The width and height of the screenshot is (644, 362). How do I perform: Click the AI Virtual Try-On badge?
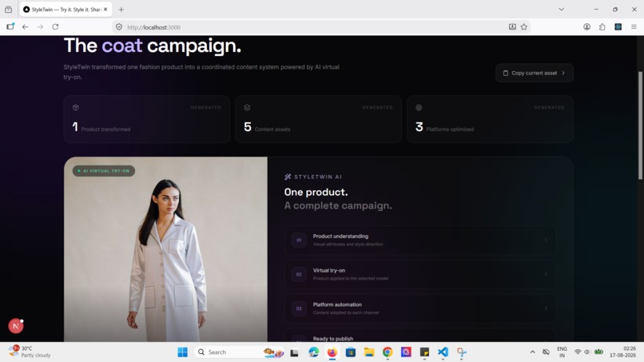point(104,171)
